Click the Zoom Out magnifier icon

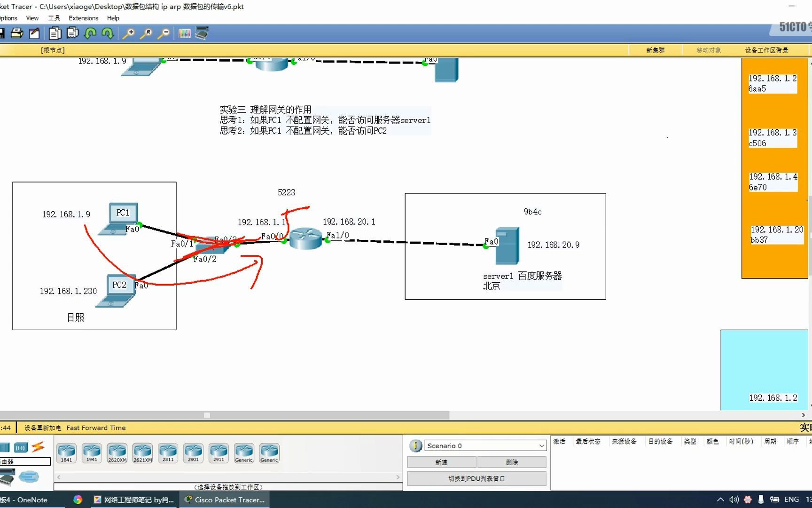[x=164, y=33]
